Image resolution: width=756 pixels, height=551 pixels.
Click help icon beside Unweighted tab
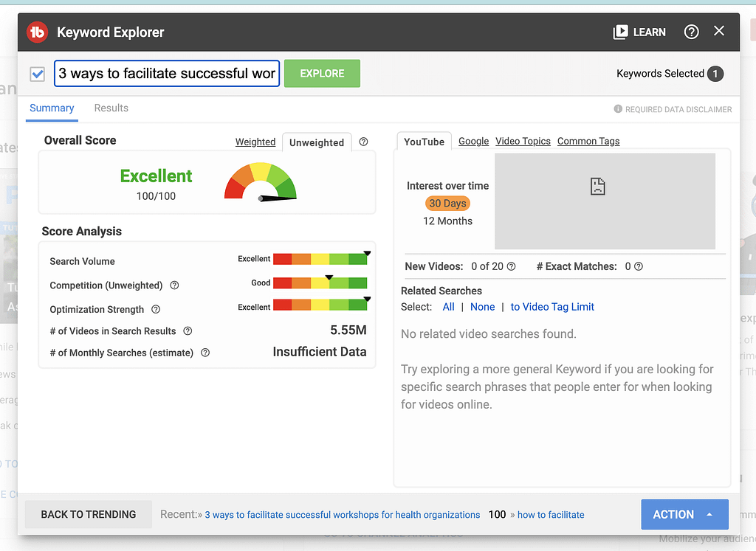[363, 142]
